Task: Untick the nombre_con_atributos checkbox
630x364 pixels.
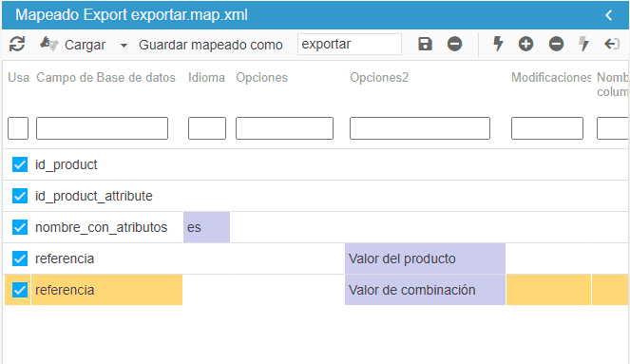Action: [20, 227]
